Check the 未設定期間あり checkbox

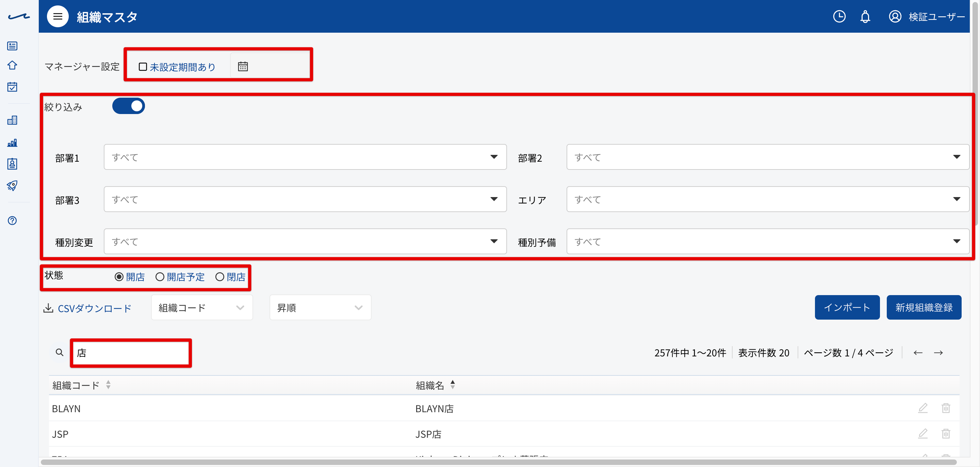pos(143,67)
